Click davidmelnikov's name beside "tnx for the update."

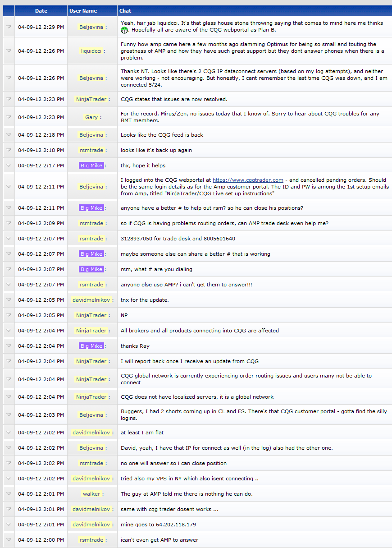point(91,300)
